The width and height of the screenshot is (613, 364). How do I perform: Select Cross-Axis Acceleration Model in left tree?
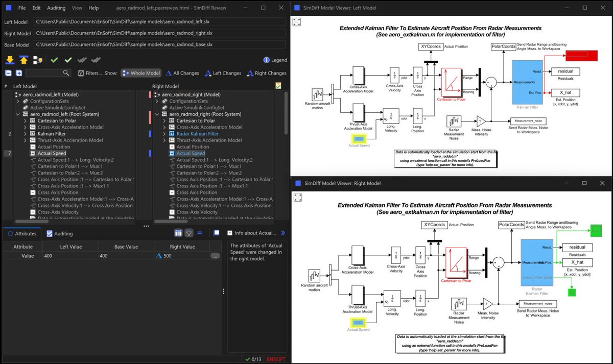(x=70, y=127)
